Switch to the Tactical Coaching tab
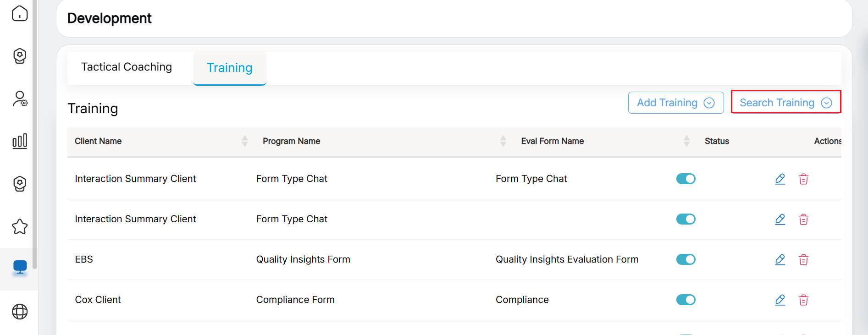Screen dimensions: 868x335 pos(127,67)
